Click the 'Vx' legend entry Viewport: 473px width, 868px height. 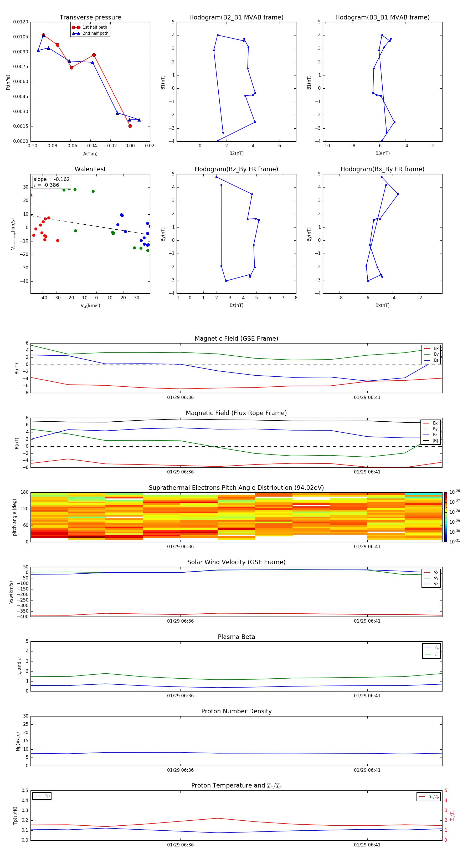(x=431, y=572)
